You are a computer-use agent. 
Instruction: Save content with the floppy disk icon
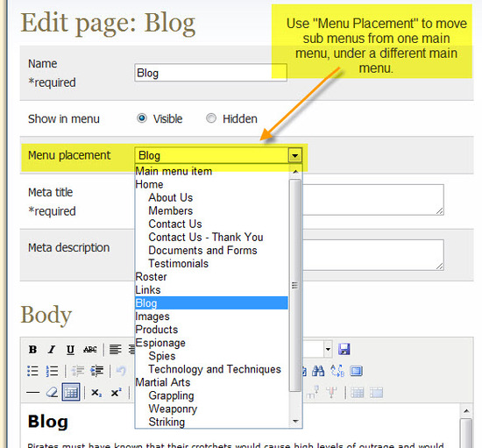click(344, 349)
